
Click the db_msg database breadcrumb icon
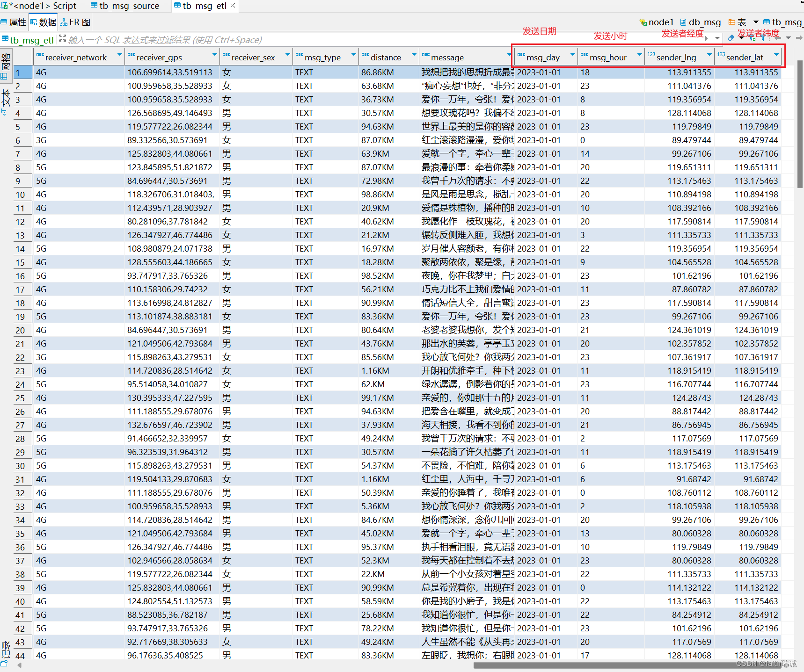point(683,22)
